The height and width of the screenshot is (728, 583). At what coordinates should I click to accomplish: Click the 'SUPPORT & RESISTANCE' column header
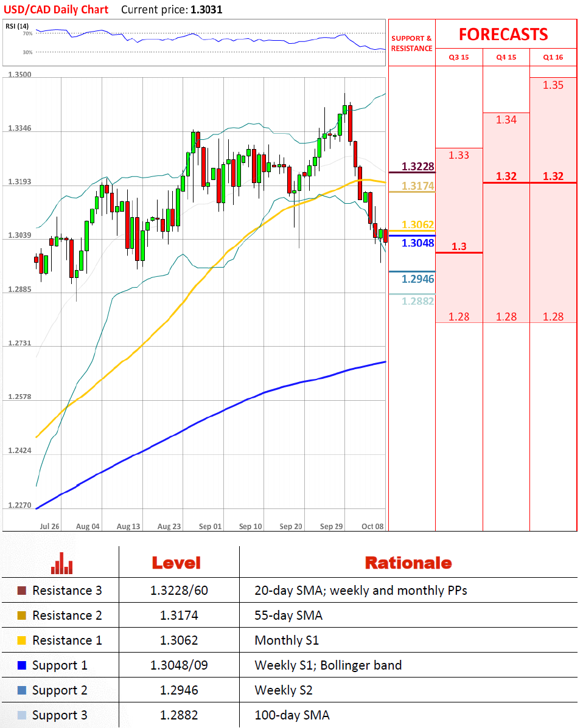coord(411,43)
